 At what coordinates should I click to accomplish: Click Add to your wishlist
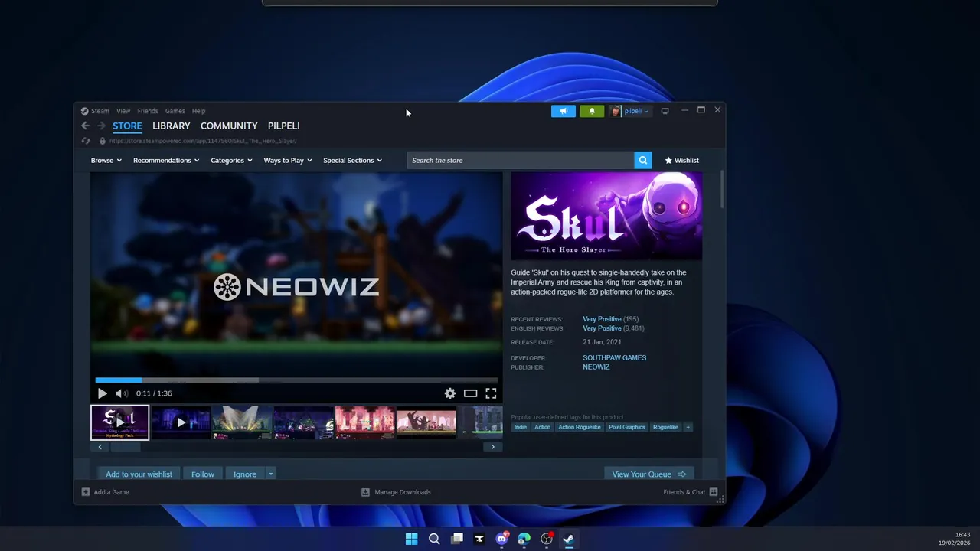pyautogui.click(x=139, y=474)
